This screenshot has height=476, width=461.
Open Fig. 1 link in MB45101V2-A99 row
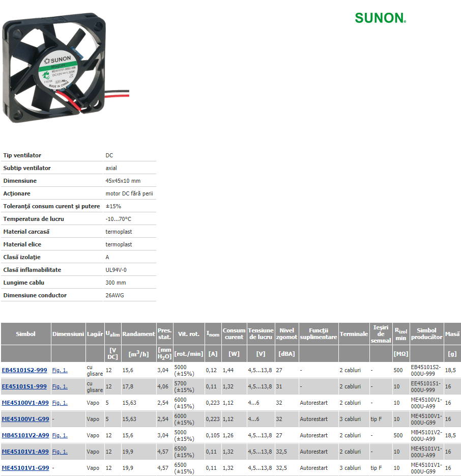[x=60, y=435]
